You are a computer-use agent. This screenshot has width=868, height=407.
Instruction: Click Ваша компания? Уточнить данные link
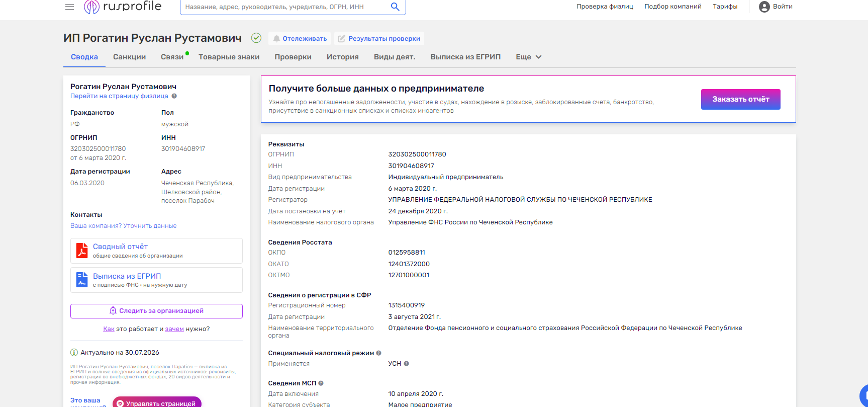pos(124,226)
